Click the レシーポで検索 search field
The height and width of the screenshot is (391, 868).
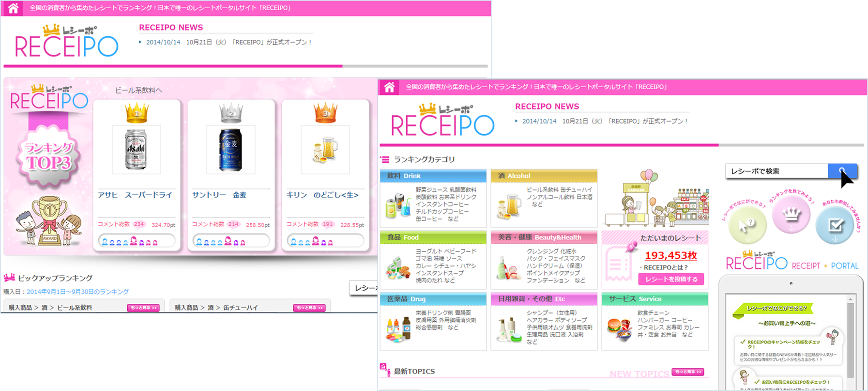[x=777, y=171]
